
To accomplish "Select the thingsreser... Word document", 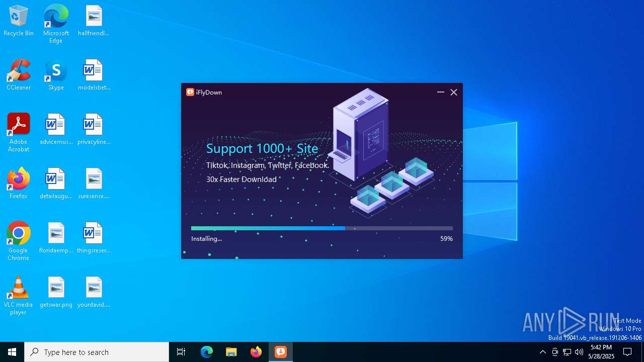I will [94, 238].
